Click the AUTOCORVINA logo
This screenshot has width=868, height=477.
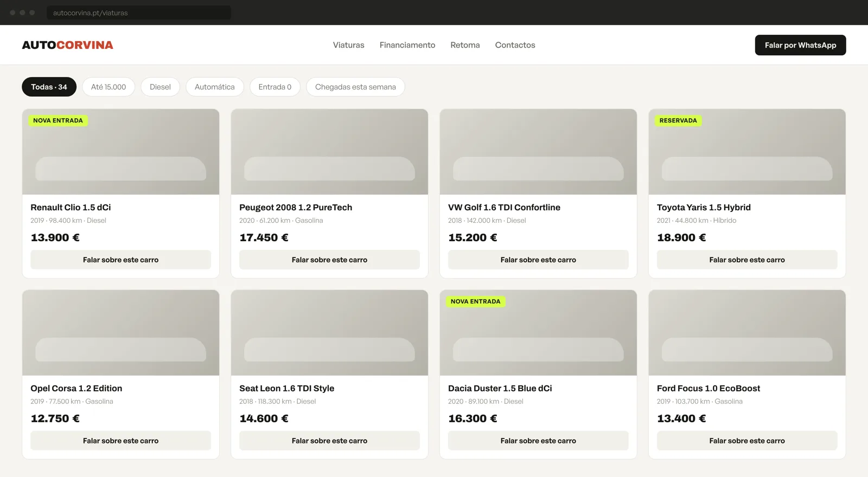tap(67, 45)
